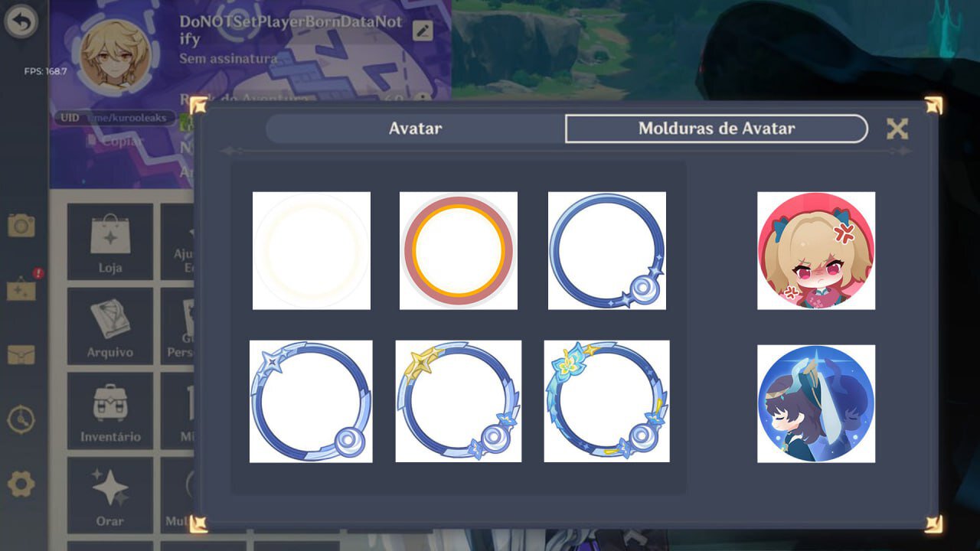Pick the angry blonde chibi avatar
Screen dimensions: 980x551
[816, 251]
